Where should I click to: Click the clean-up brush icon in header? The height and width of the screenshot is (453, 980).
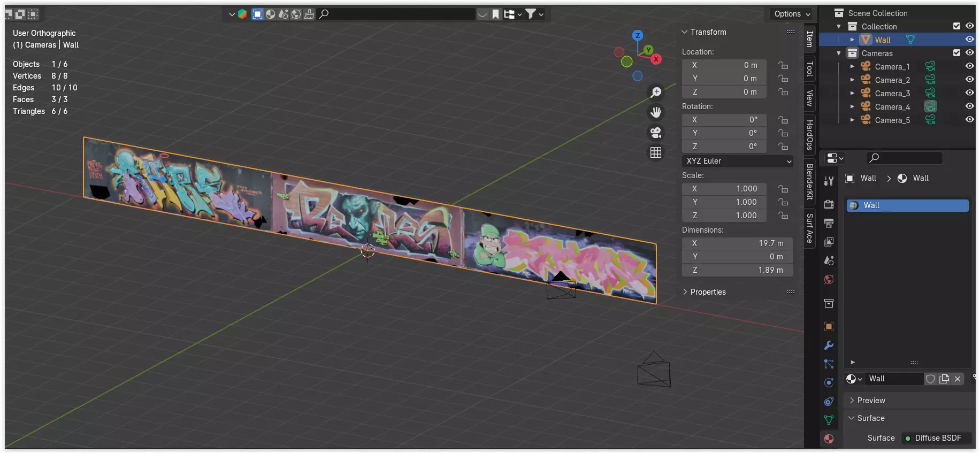tap(309, 14)
